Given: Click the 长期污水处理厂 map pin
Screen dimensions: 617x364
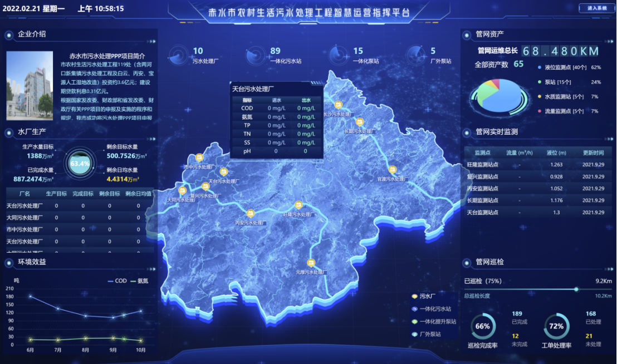Looking at the screenshot, I should tap(360, 122).
